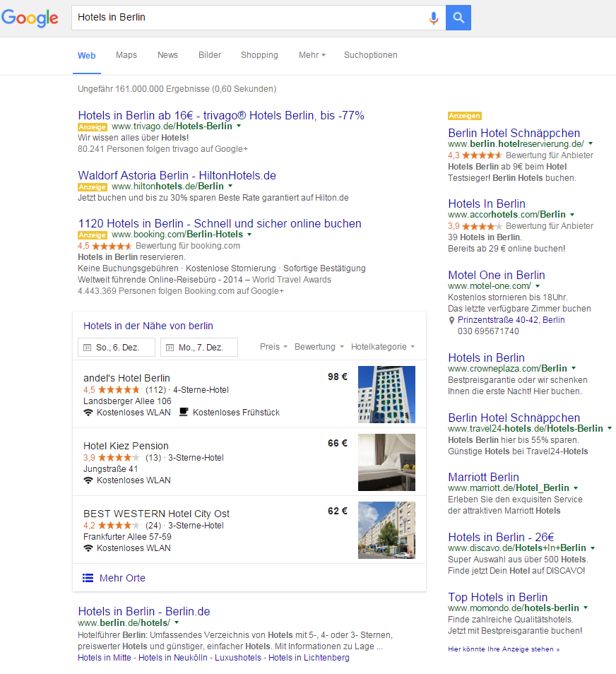
Task: Open Hotel Kiez Pension listing
Action: (x=126, y=447)
